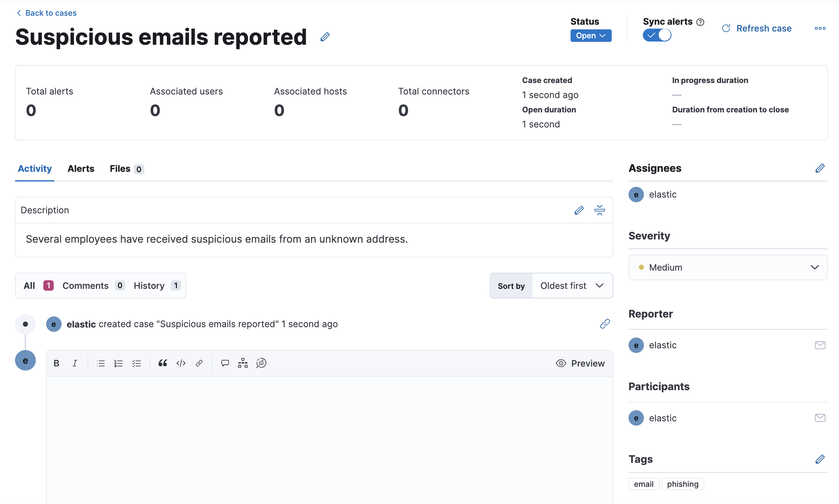The height and width of the screenshot is (504, 839).
Task: Edit tags with pencil icon
Action: 820,459
